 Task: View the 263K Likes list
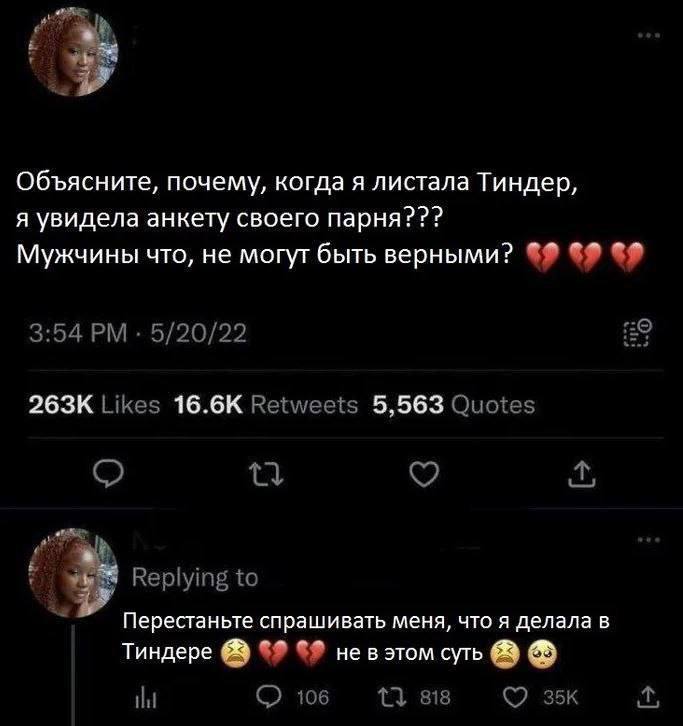click(x=94, y=405)
